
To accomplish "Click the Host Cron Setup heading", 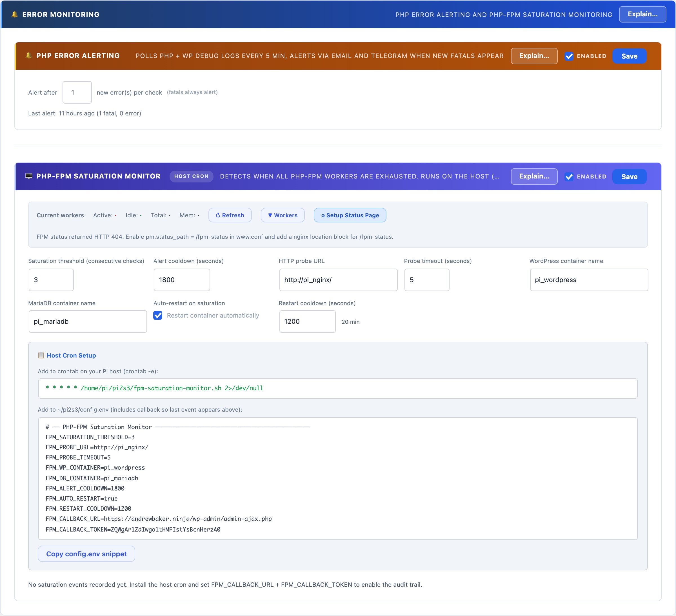I will [x=71, y=355].
